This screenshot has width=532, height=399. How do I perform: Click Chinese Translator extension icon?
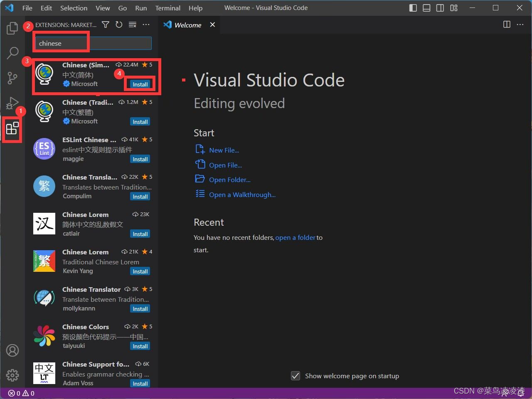click(44, 298)
